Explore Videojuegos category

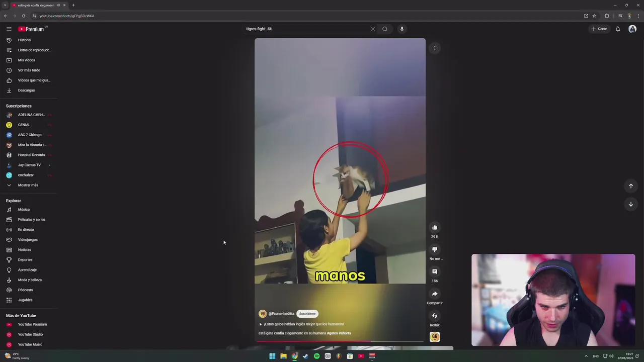pos(29,240)
